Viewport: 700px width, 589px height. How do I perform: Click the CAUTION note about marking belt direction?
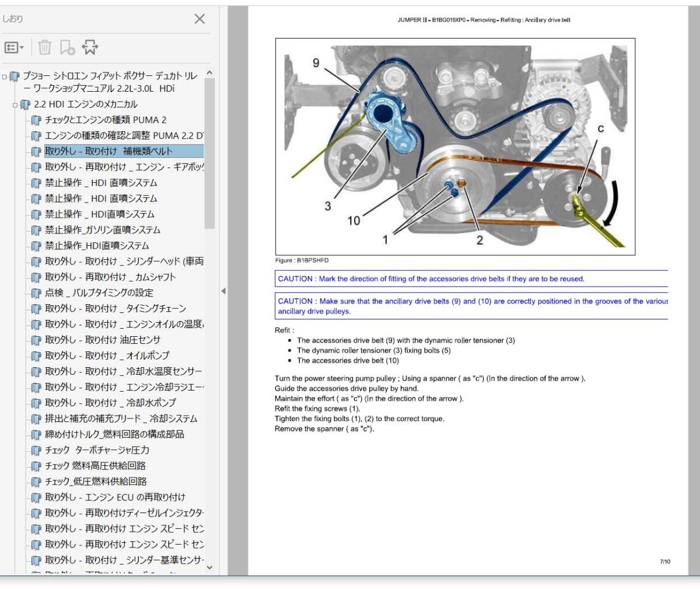tap(471, 279)
